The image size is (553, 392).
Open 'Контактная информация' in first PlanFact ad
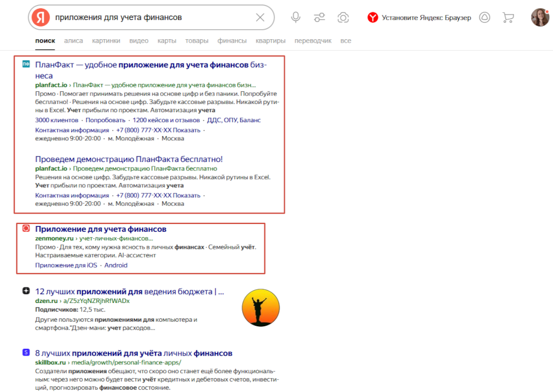tap(72, 130)
